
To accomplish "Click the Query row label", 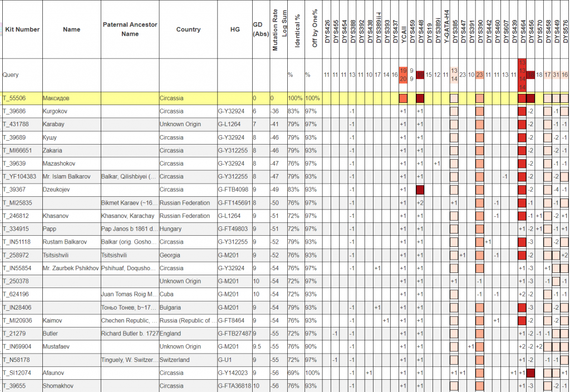I will point(11,75).
